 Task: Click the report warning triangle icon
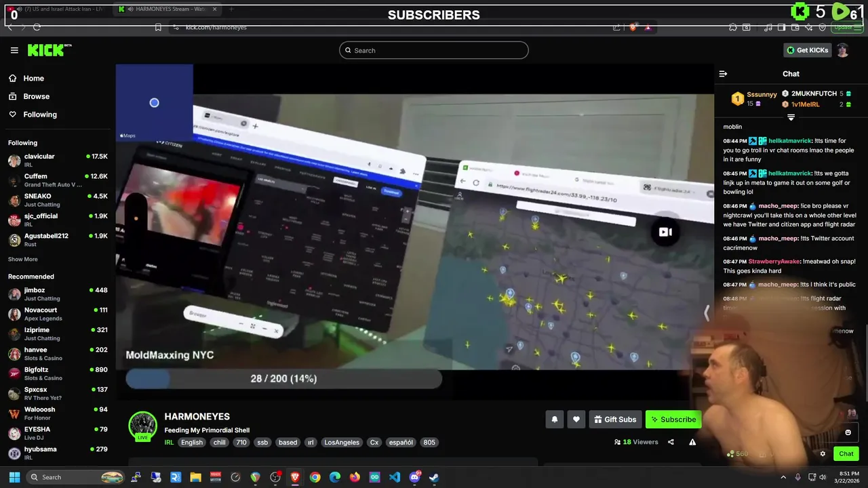click(692, 442)
